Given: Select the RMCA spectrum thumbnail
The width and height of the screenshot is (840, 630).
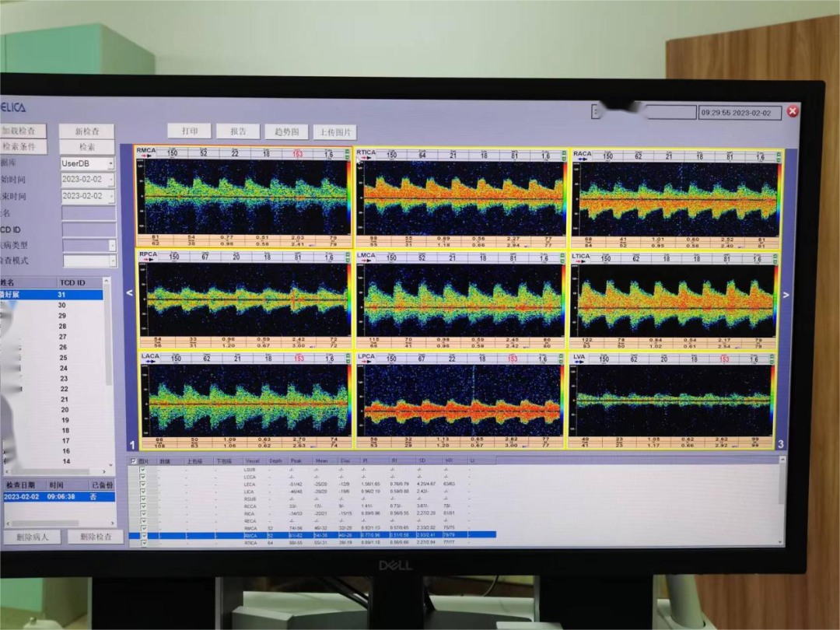Looking at the screenshot, I should pyautogui.click(x=243, y=197).
